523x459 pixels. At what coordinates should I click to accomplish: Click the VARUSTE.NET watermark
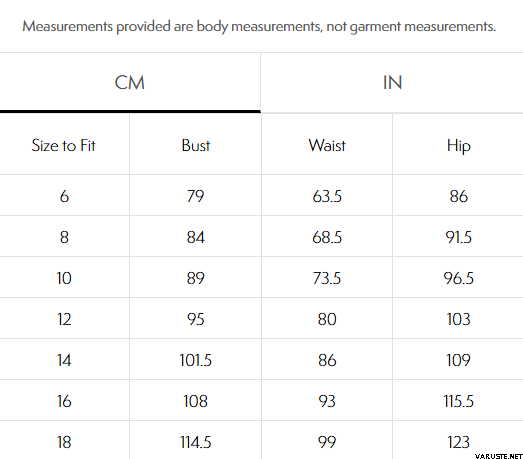click(x=499, y=456)
